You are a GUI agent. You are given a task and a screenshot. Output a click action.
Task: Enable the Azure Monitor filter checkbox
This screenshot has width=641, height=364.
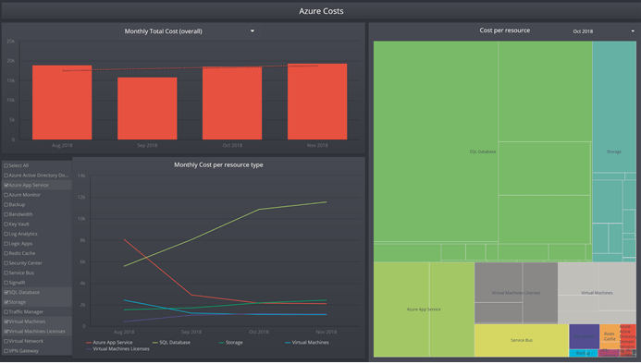pos(6,195)
